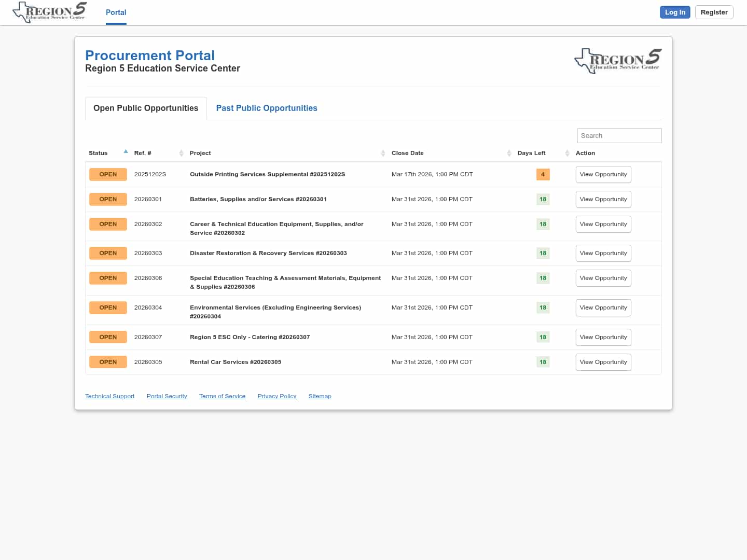The image size is (747, 560).
Task: View Opportunity for Rental Car Services
Action: 603,362
